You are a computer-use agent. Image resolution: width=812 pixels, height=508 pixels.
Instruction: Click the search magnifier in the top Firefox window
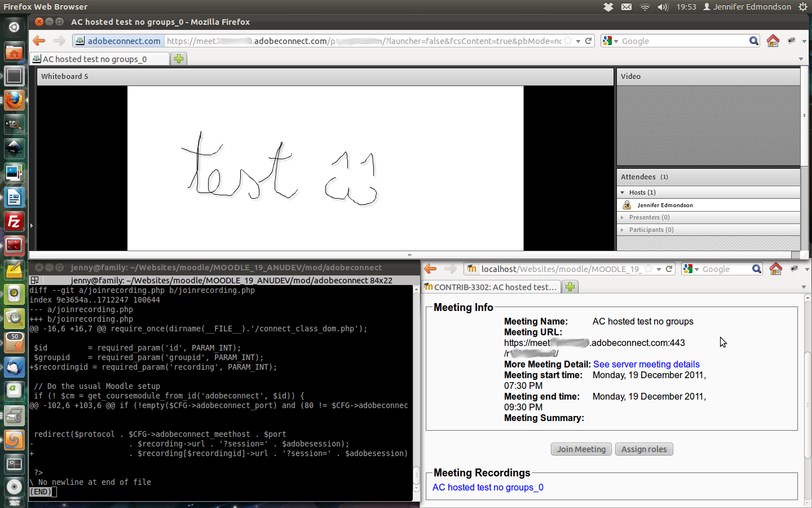click(x=754, y=41)
